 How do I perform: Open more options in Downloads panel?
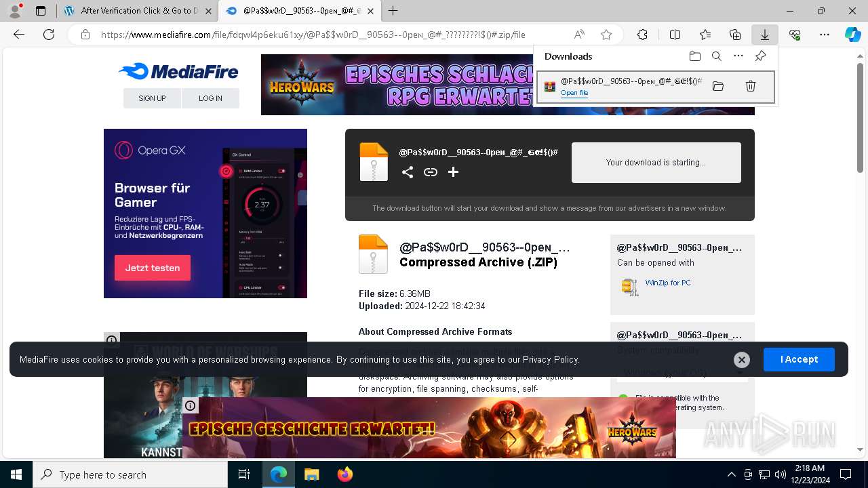click(x=738, y=56)
